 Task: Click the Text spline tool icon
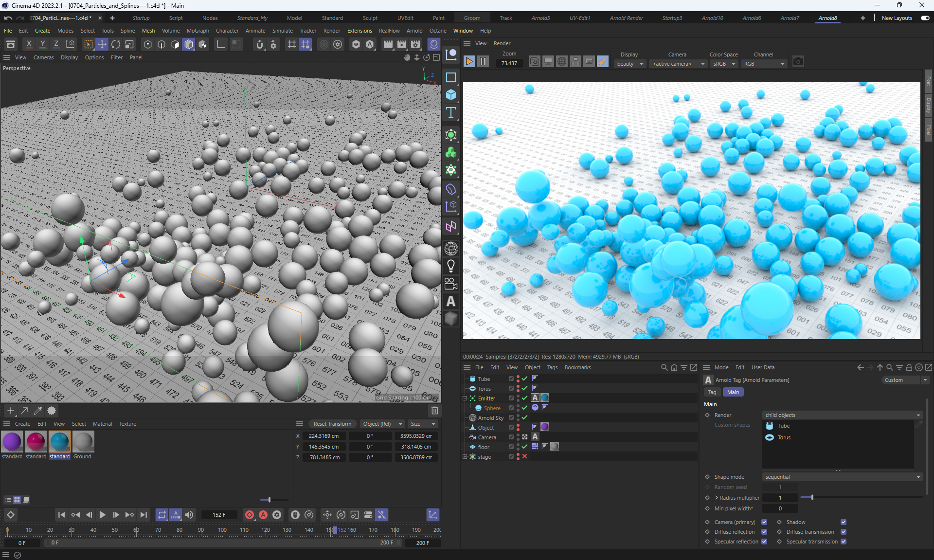point(451,113)
